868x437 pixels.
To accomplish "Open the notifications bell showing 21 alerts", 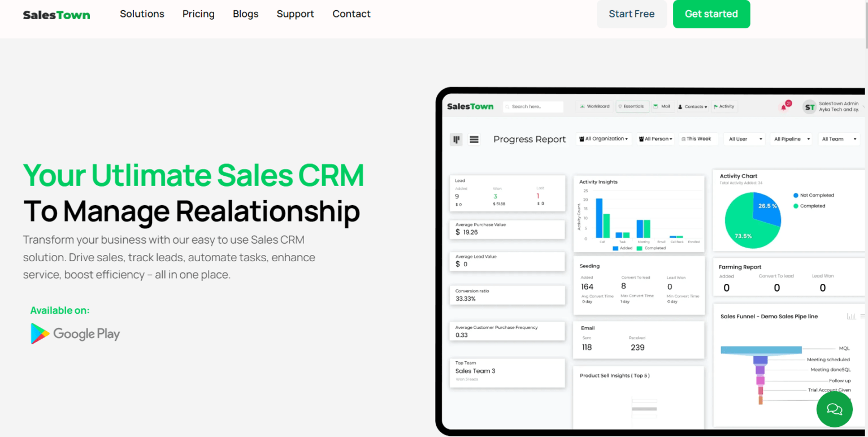I will 784,107.
